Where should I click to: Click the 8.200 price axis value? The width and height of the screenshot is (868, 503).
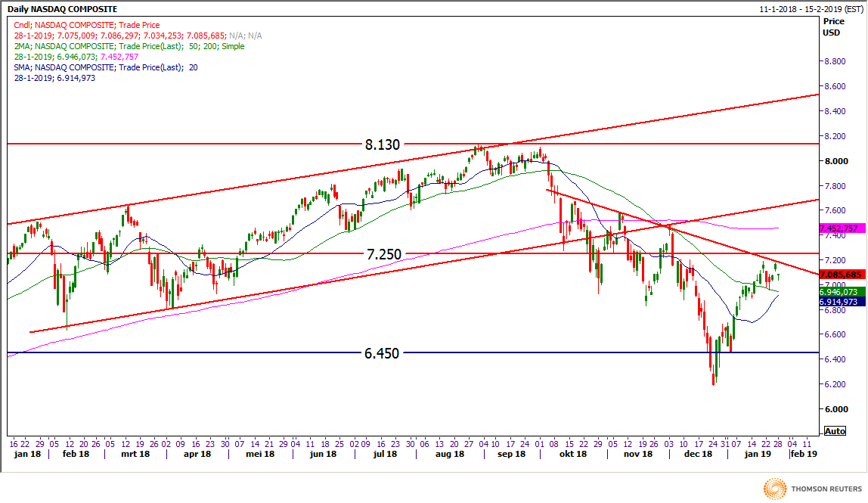(835, 136)
